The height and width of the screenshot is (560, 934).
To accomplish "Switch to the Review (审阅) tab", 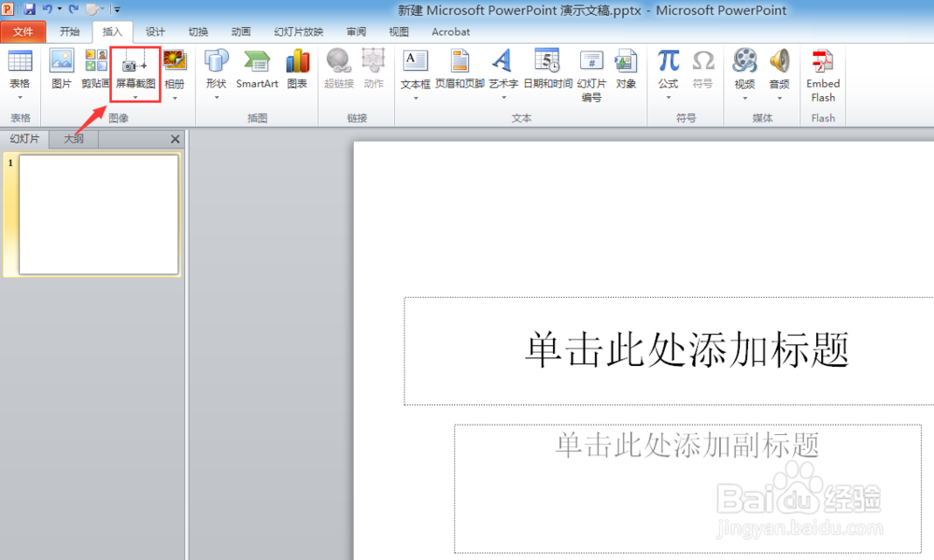I will tap(355, 31).
